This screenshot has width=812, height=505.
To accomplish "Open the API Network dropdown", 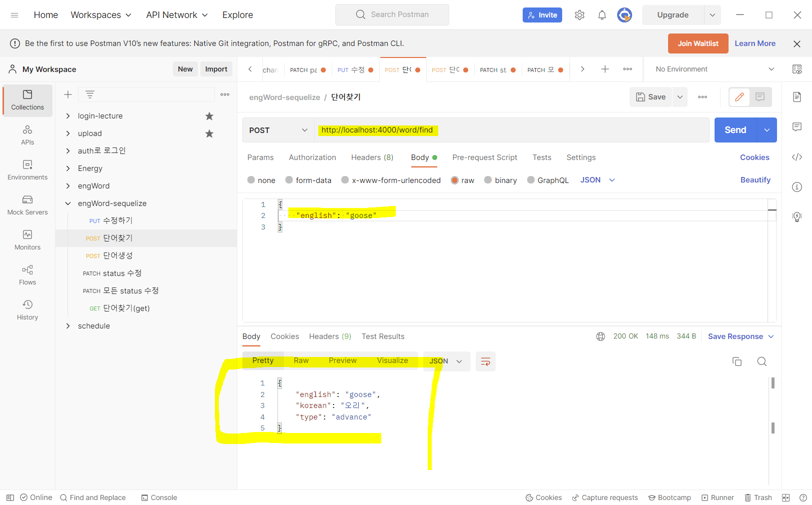I will pos(177,15).
